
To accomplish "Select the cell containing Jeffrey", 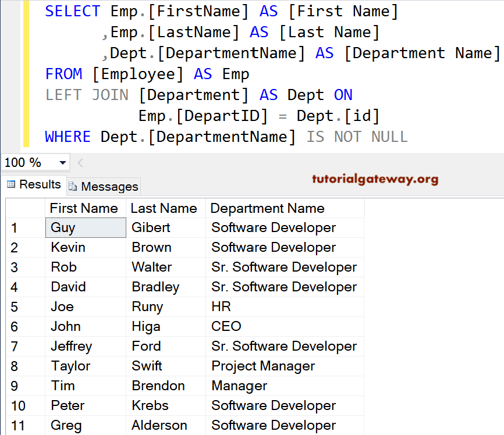I will pos(86,347).
